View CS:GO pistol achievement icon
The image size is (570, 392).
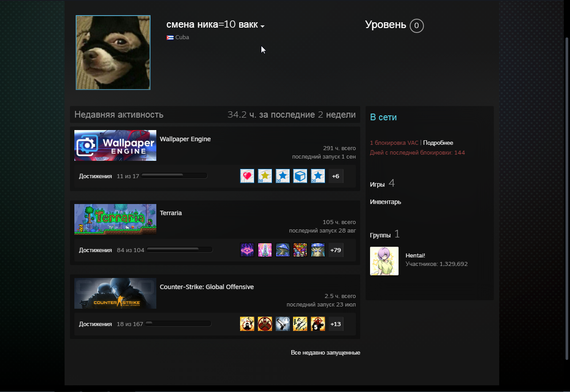283,324
